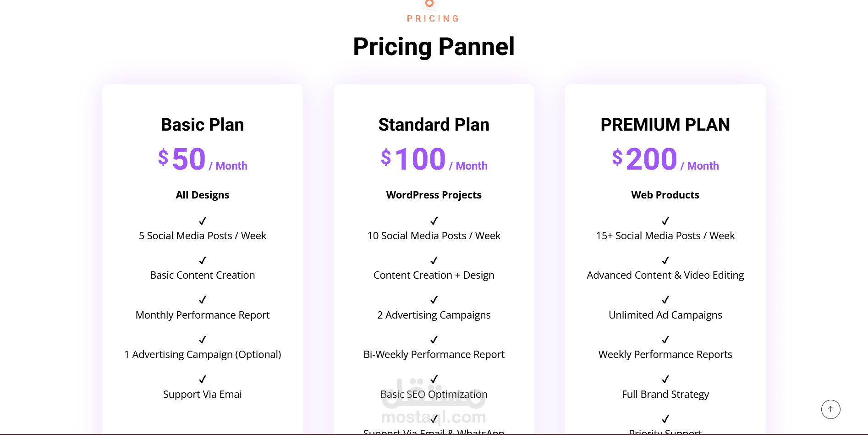Click the $100 / Month price

pyautogui.click(x=434, y=160)
